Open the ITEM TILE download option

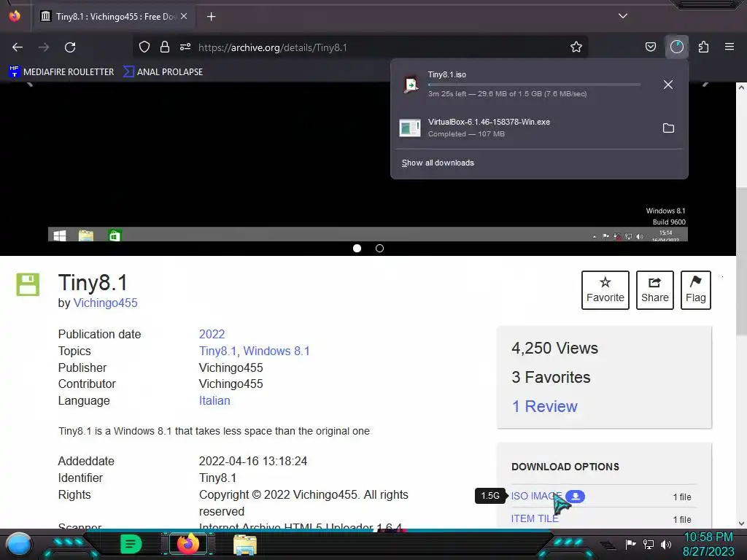535,518
